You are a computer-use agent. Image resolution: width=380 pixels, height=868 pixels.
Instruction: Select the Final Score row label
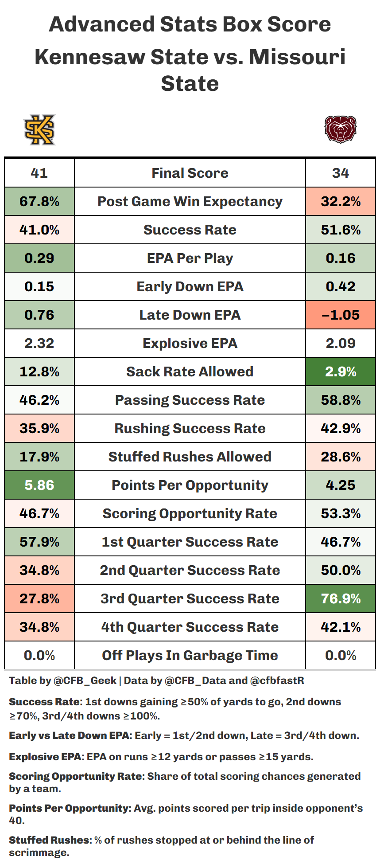[190, 173]
